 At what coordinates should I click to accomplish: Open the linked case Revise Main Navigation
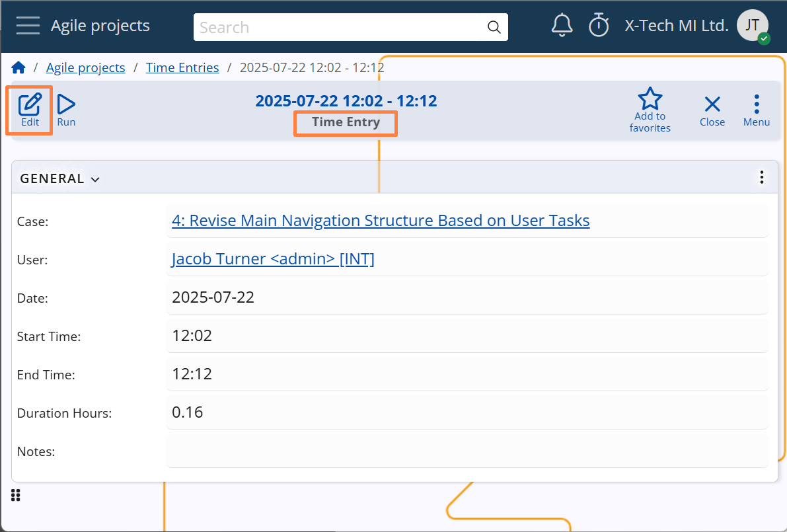381,221
